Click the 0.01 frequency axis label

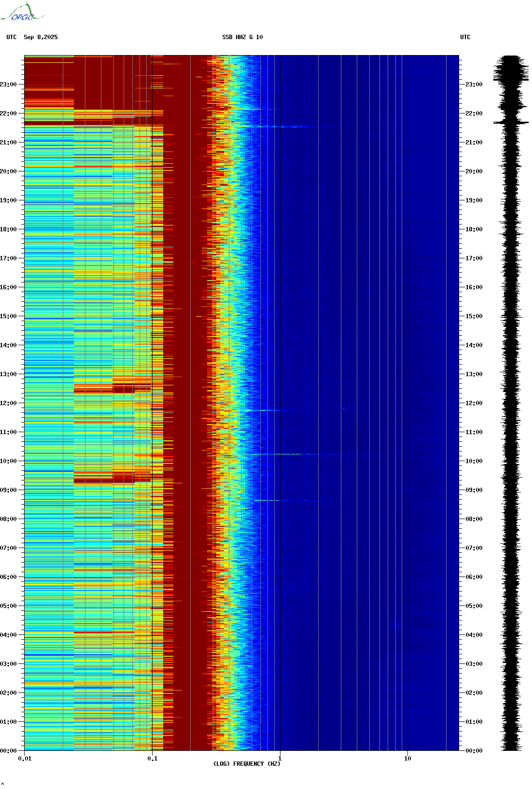(25, 759)
